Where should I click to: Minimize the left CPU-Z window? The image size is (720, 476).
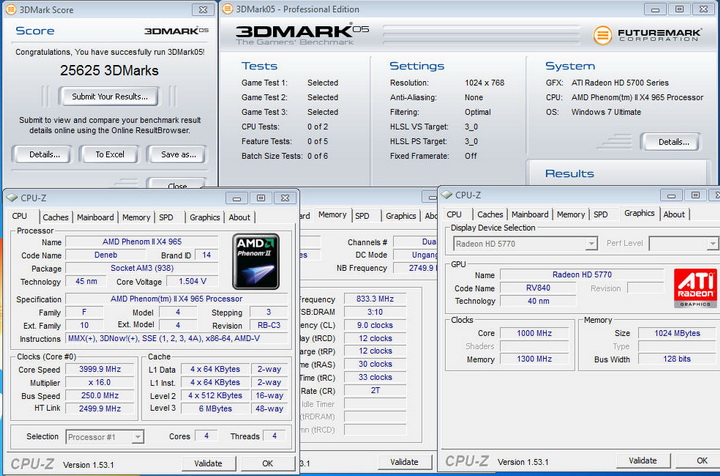pos(237,198)
